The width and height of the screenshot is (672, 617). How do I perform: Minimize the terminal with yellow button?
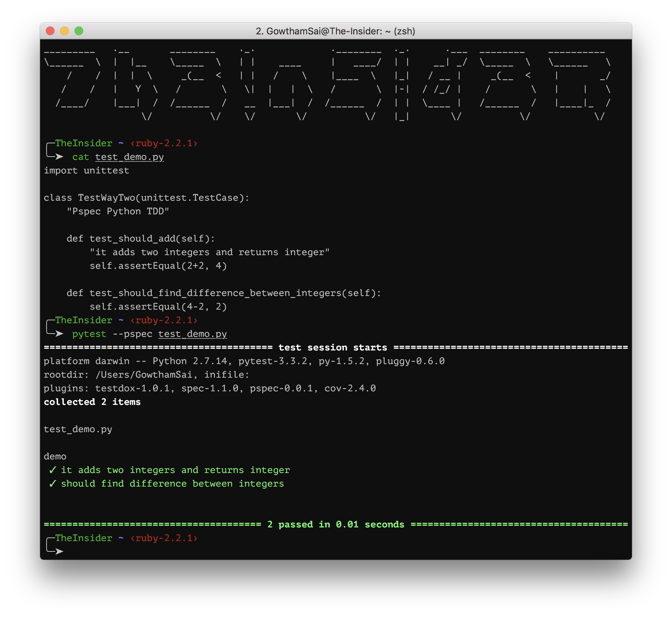[x=64, y=31]
